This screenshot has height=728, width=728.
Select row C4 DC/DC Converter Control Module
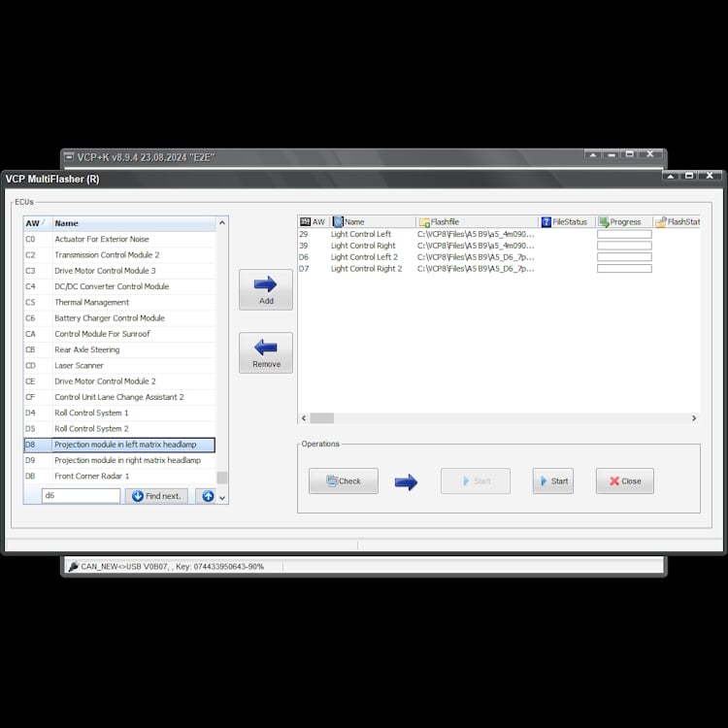(x=119, y=286)
